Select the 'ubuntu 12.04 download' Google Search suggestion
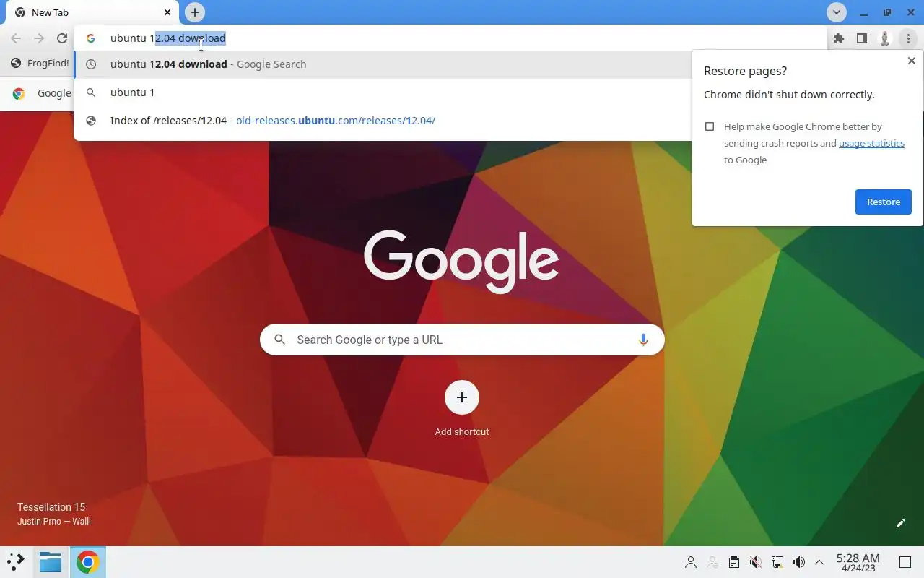The height and width of the screenshot is (578, 924). tap(383, 64)
